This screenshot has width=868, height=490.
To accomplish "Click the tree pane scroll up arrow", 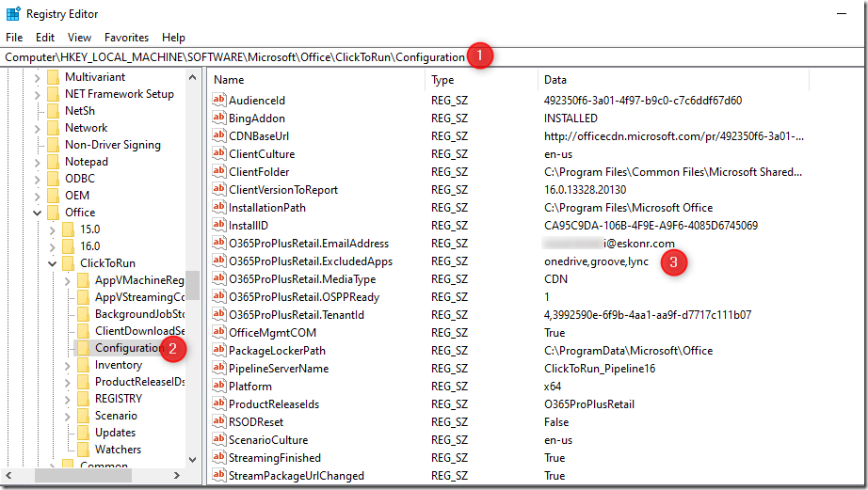I will pos(192,77).
